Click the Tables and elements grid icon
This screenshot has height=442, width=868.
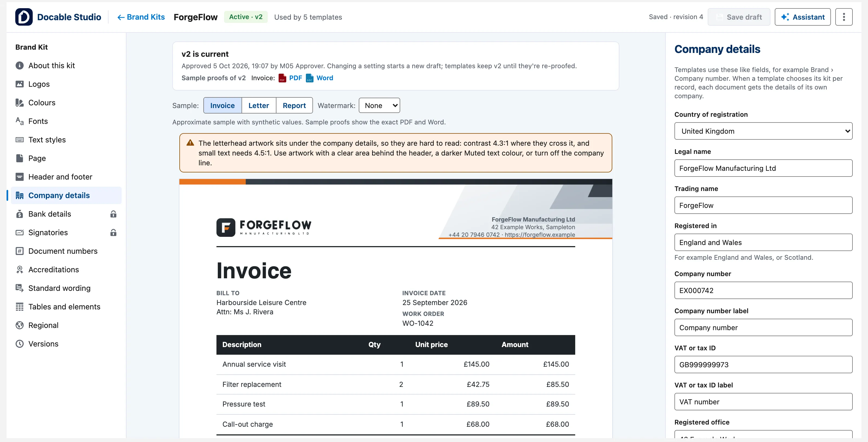click(x=20, y=306)
